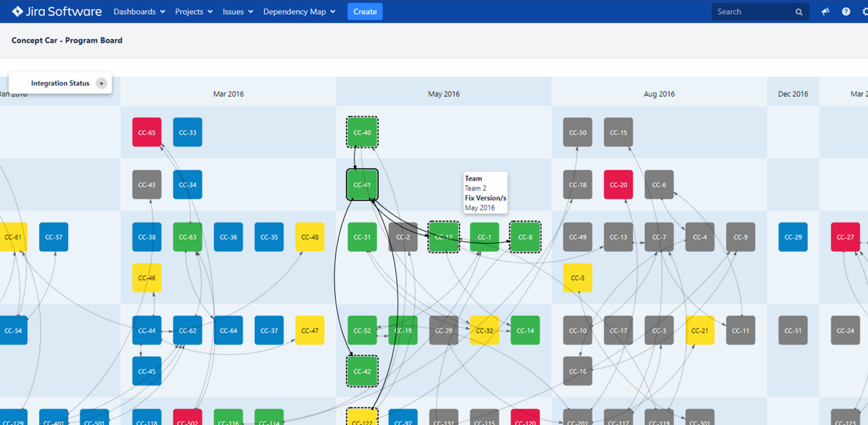Viewport: 868px width, 425px height.
Task: Select the CC-40 green issue card
Action: [362, 132]
